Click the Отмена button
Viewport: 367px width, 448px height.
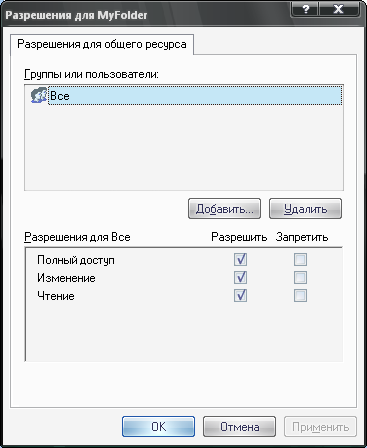click(239, 426)
